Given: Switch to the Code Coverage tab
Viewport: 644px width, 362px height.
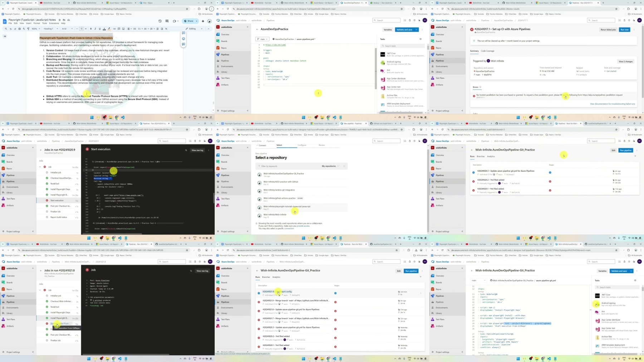Looking at the screenshot, I should pos(487,51).
